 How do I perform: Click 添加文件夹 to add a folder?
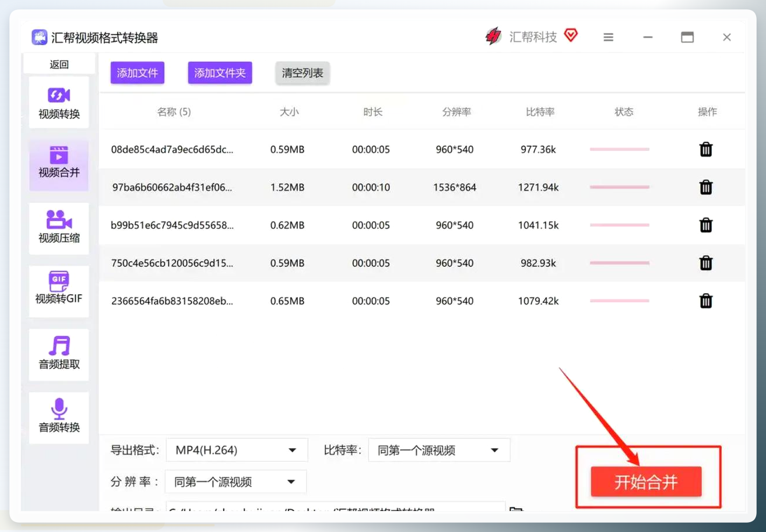coord(220,73)
